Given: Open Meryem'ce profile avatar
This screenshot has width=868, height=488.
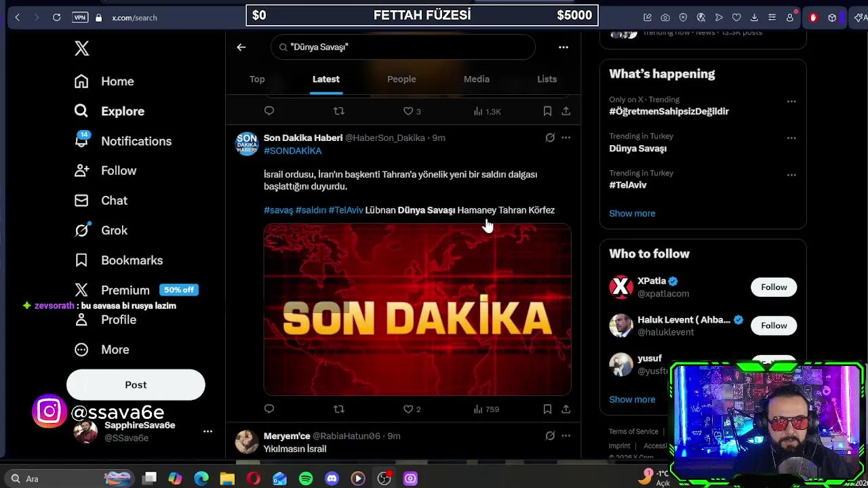Looking at the screenshot, I should (x=247, y=442).
